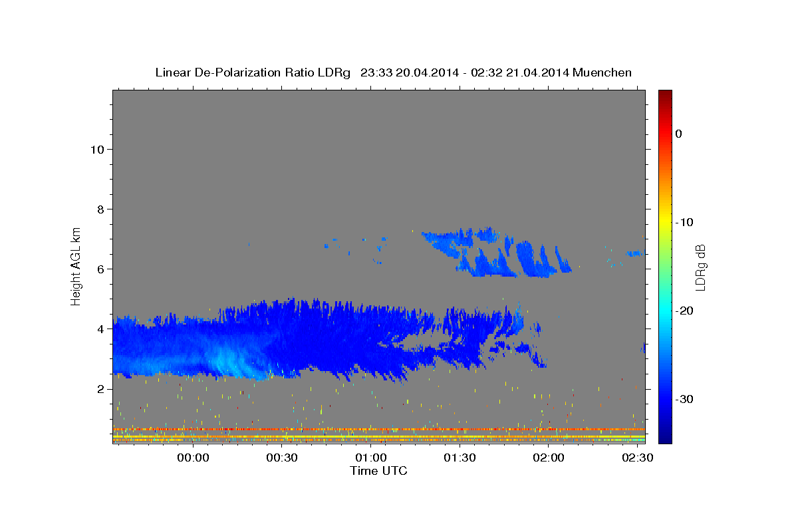798x532 pixels.
Task: Click the colorbar tick label '-10'
Action: pyautogui.click(x=685, y=222)
